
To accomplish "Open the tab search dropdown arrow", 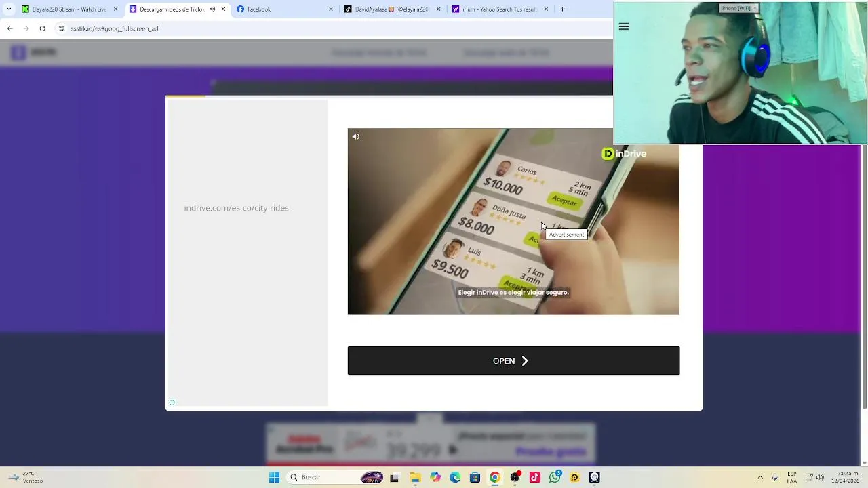I will [9, 9].
